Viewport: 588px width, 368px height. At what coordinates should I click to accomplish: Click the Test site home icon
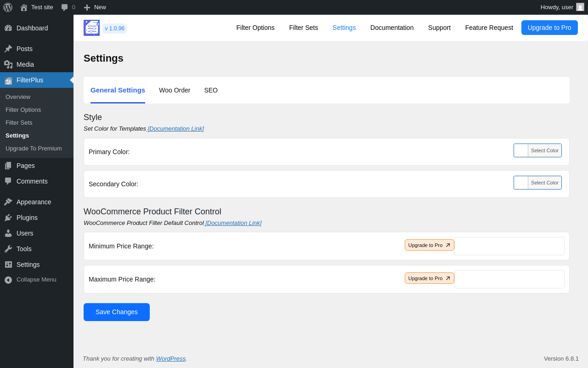(24, 7)
